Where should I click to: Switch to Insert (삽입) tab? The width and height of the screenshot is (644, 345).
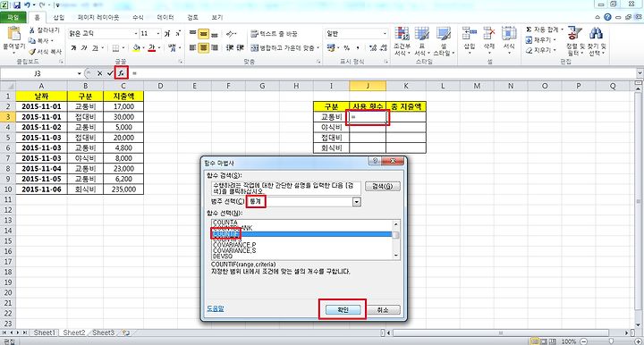click(x=59, y=17)
